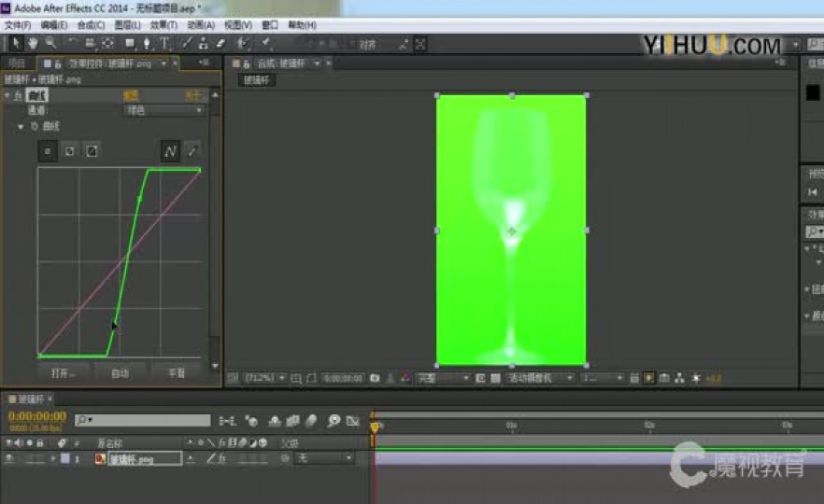The image size is (824, 504).
Task: Collapse the Curves effect twirl arrow
Action: coord(7,95)
